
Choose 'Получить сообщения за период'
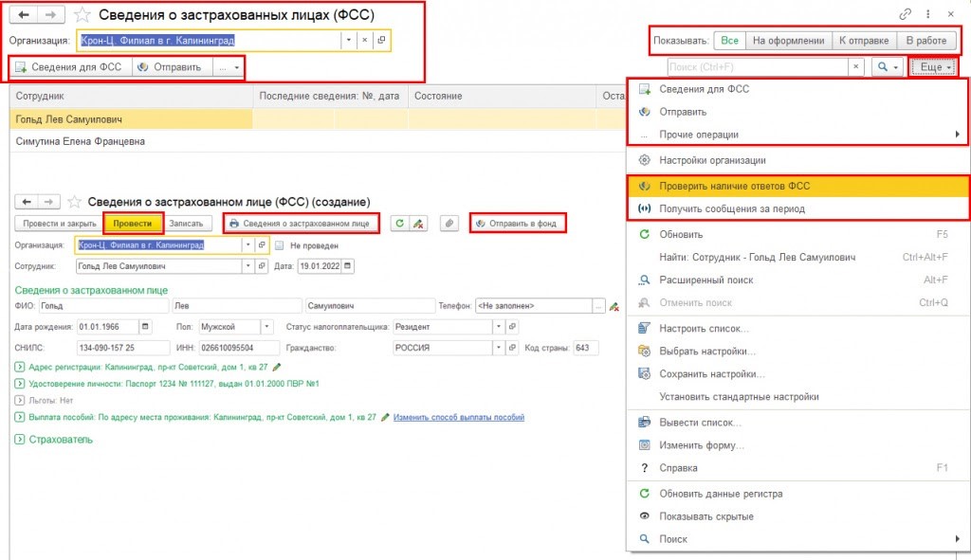(x=797, y=208)
